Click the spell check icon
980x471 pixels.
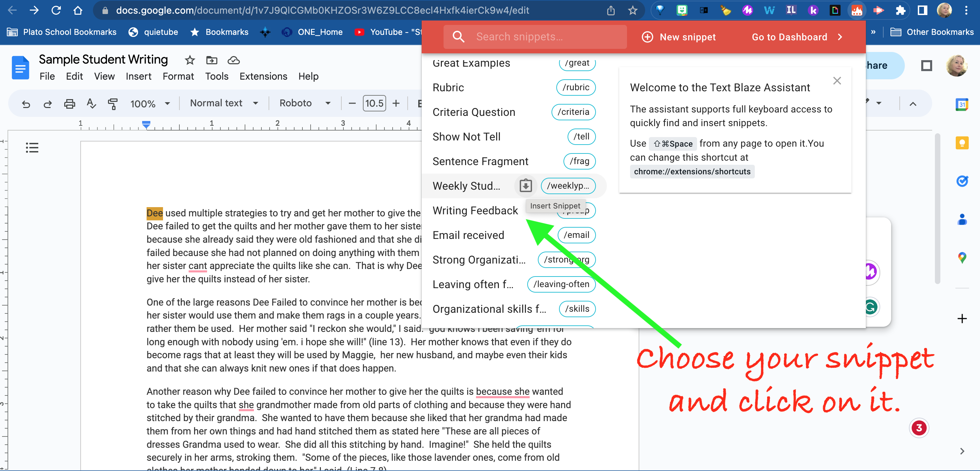click(x=91, y=104)
